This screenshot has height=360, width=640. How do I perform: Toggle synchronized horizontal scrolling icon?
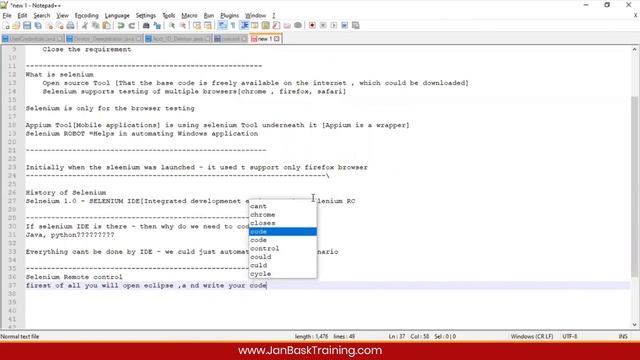208,25
